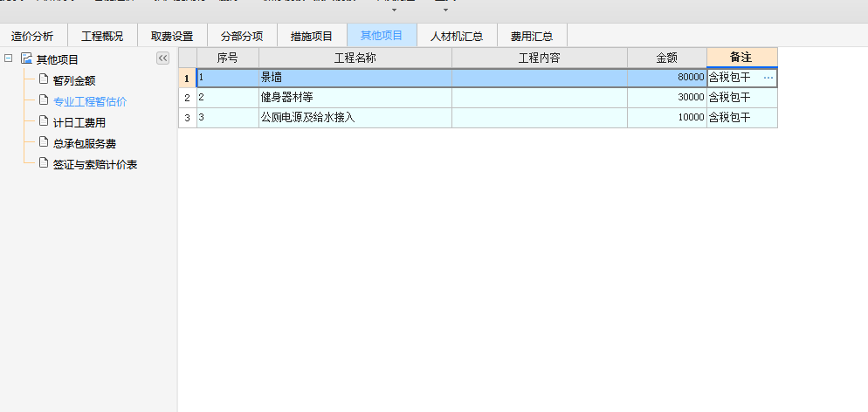Viewport: 868px width, 412px height.
Task: Open the 人材机汇总 tab
Action: (x=457, y=37)
